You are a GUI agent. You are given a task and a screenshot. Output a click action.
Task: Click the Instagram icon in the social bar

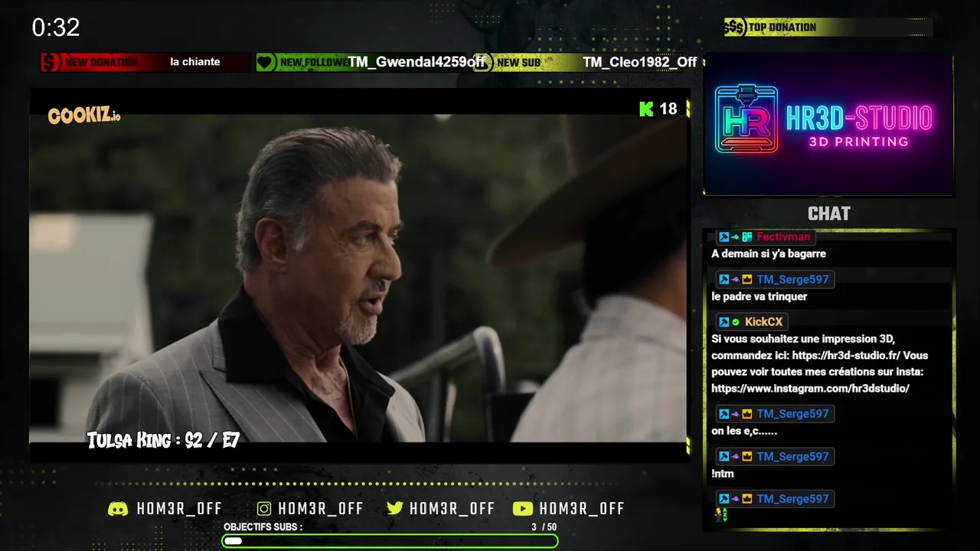pyautogui.click(x=264, y=509)
